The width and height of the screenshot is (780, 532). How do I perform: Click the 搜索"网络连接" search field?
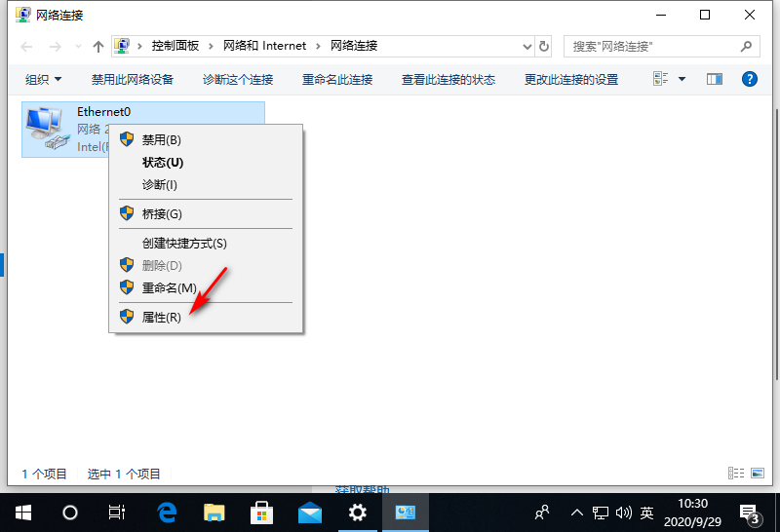[651, 46]
